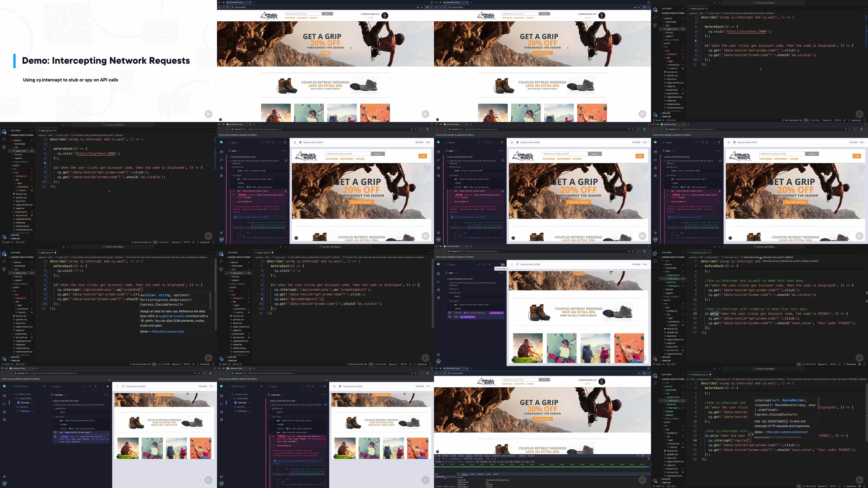Viewport: 868px width, 488px height.
Task: Expand the ROUTES (1) section
Action: [454, 289]
